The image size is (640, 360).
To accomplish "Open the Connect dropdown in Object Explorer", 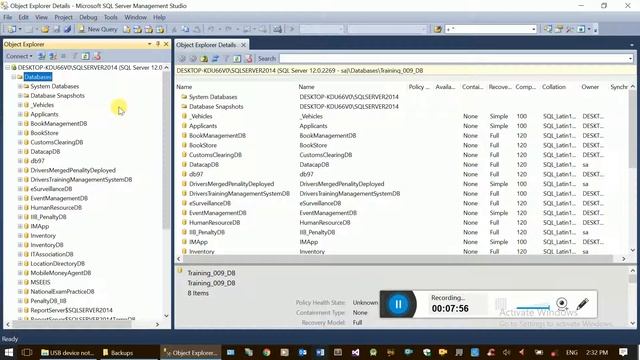I will click(19, 56).
